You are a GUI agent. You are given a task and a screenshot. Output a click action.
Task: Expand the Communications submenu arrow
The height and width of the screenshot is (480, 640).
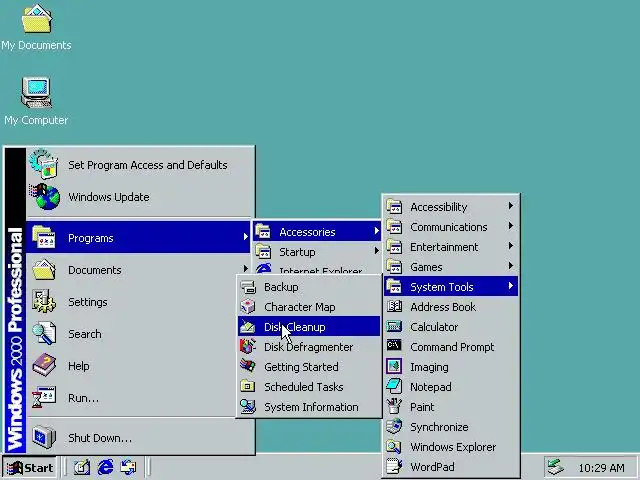(511, 226)
